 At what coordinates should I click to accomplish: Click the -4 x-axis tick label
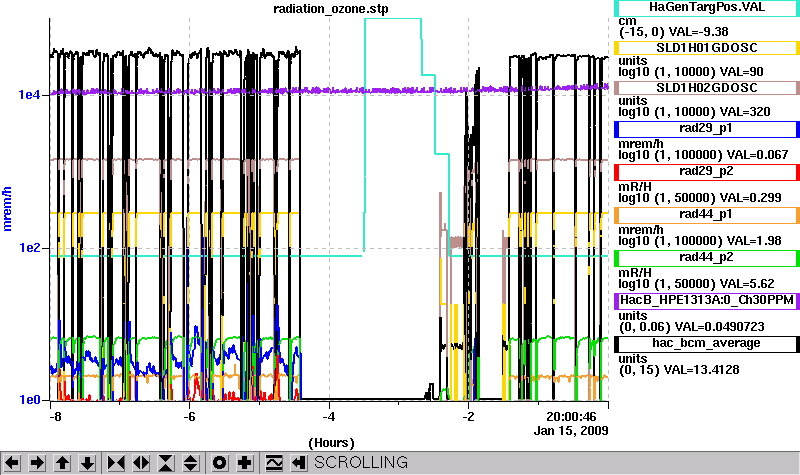pos(329,417)
